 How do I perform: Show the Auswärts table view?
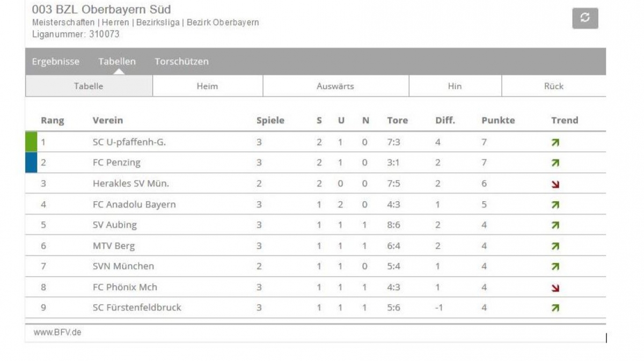tap(336, 86)
